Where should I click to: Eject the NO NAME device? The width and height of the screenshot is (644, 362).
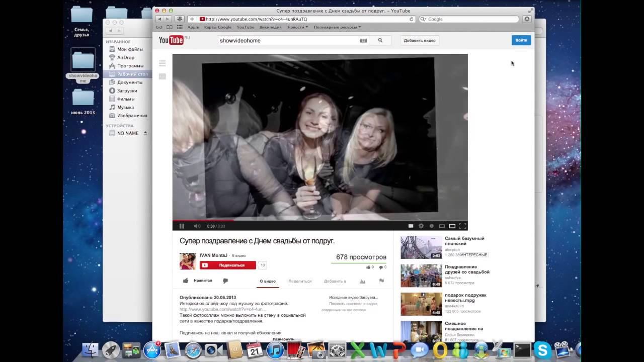coord(145,133)
